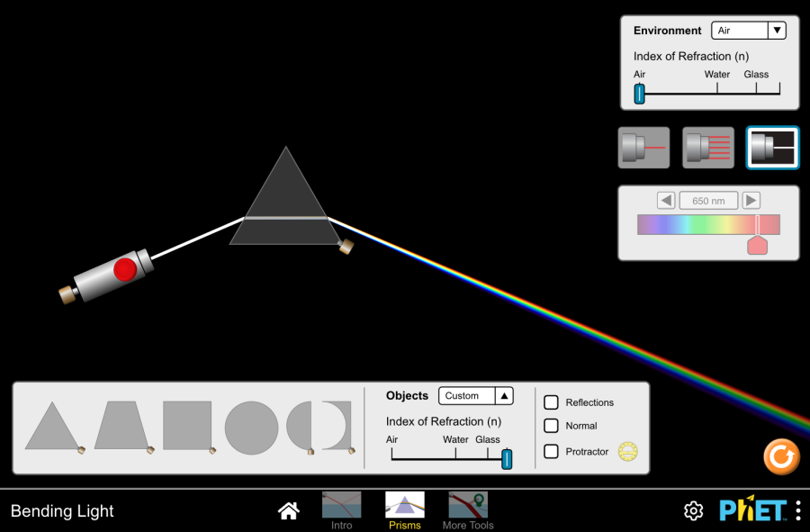This screenshot has height=532, width=810.
Task: Enable the Normal checkbox
Action: pos(551,426)
